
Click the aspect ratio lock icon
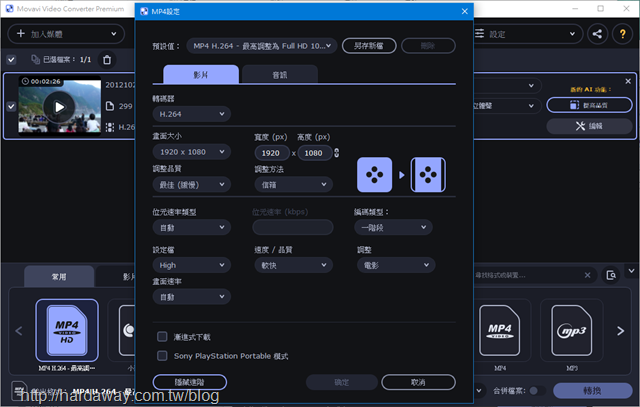pos(336,153)
